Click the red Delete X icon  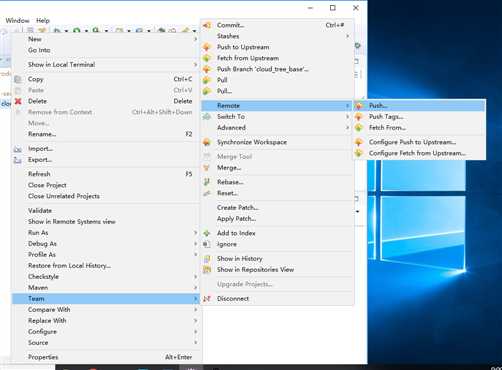click(x=18, y=101)
